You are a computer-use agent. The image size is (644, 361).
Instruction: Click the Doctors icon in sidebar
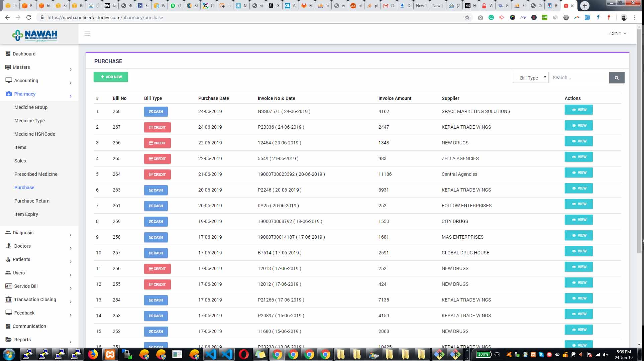(x=9, y=246)
